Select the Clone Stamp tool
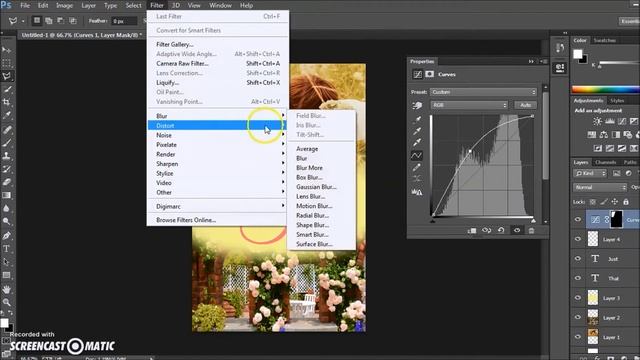This screenshot has width=640, height=360. pyautogui.click(x=7, y=156)
